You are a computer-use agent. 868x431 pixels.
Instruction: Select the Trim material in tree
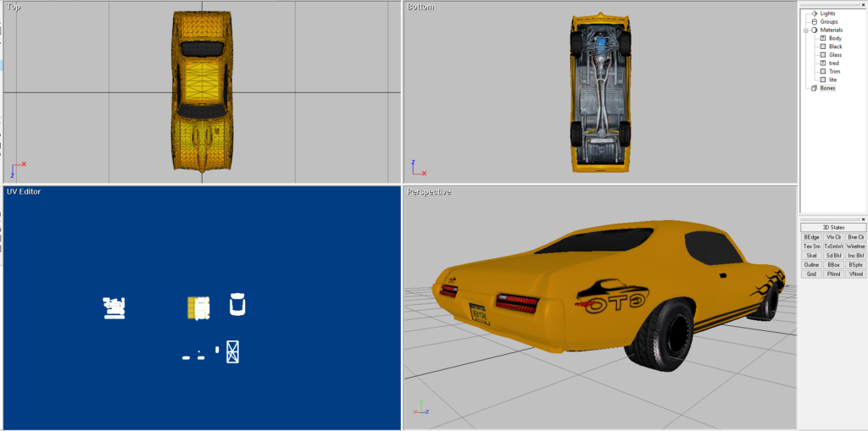coord(835,72)
